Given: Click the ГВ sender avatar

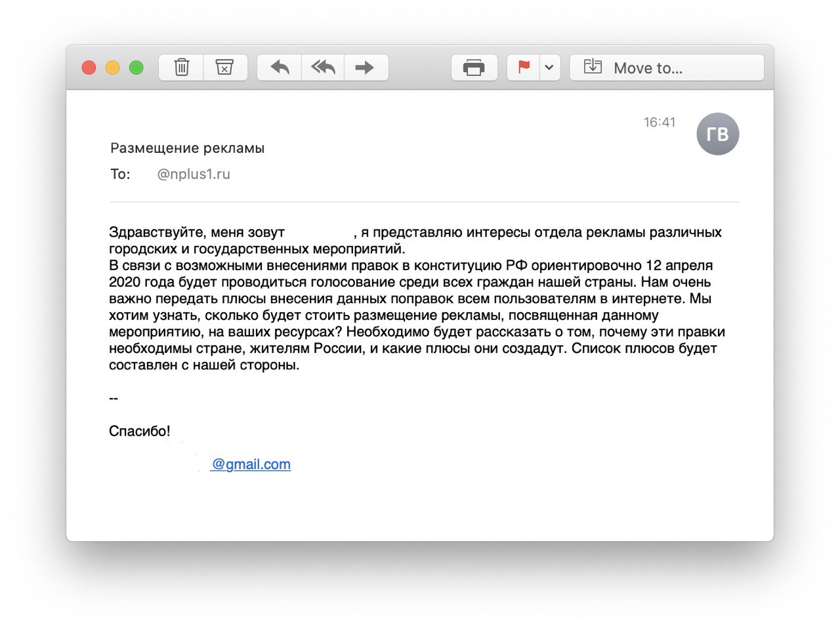Looking at the screenshot, I should [x=717, y=134].
